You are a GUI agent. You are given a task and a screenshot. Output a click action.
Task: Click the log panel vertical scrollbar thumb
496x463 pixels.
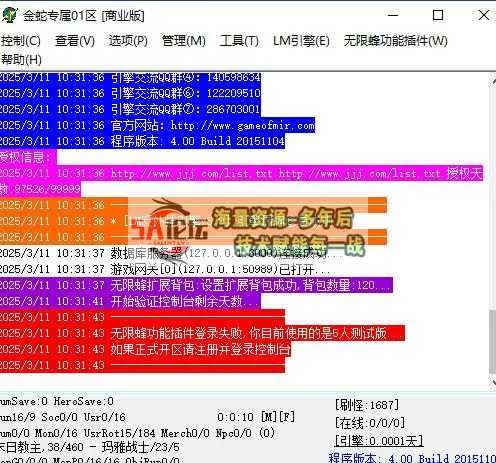(x=492, y=342)
